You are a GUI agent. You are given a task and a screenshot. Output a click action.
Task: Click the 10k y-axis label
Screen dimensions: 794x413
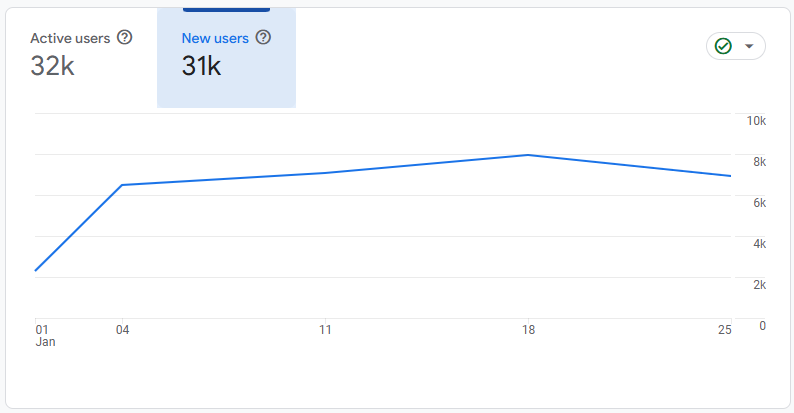(756, 121)
